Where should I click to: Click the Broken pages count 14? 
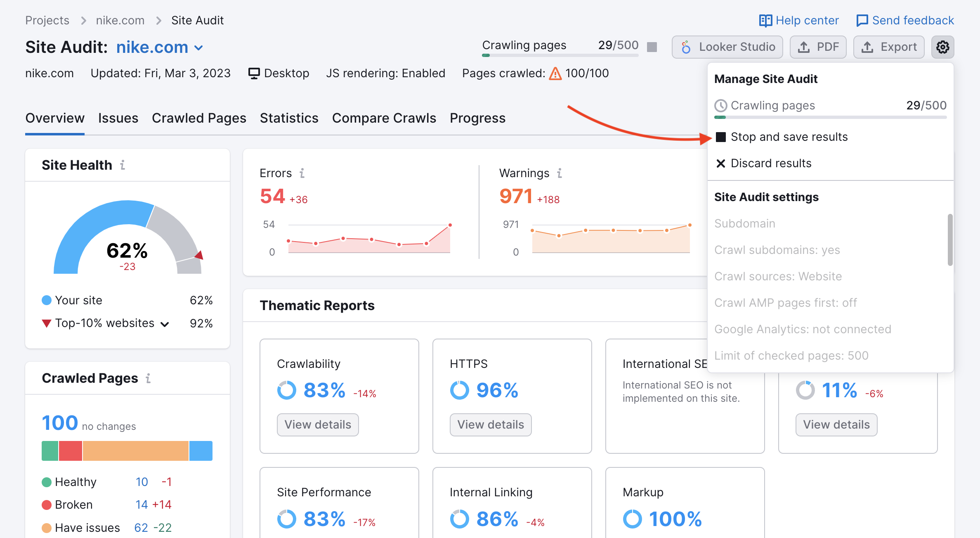[142, 505]
